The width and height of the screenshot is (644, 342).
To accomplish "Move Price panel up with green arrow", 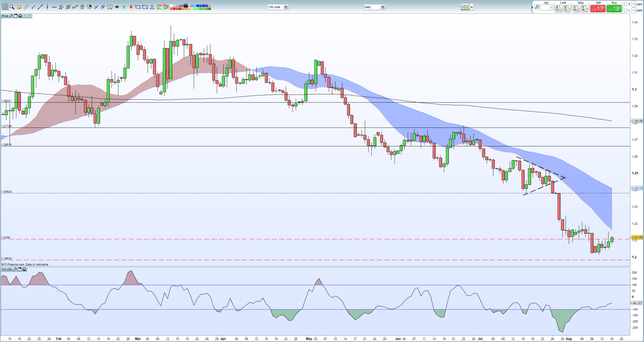I will click(29, 16).
